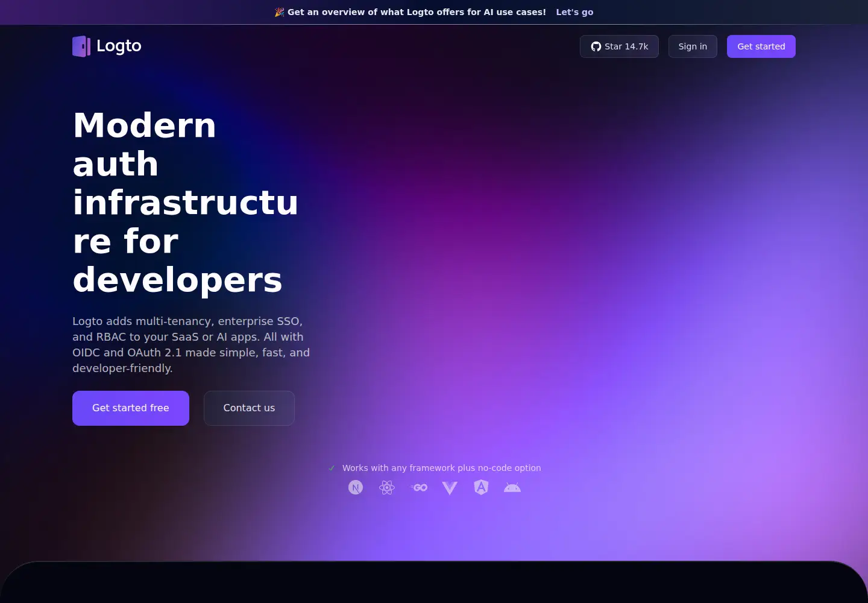Click the Get started free button
Screen dimensions: 868x603
coord(131,408)
